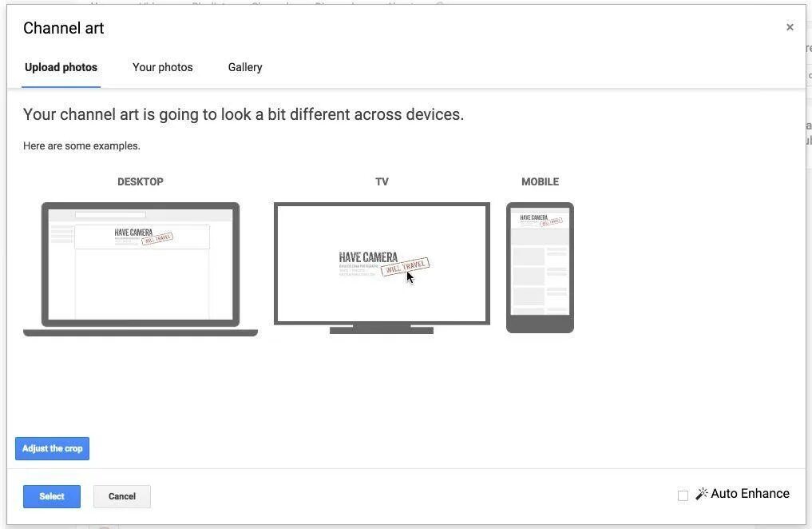Click the Auto Enhance label text

point(750,494)
